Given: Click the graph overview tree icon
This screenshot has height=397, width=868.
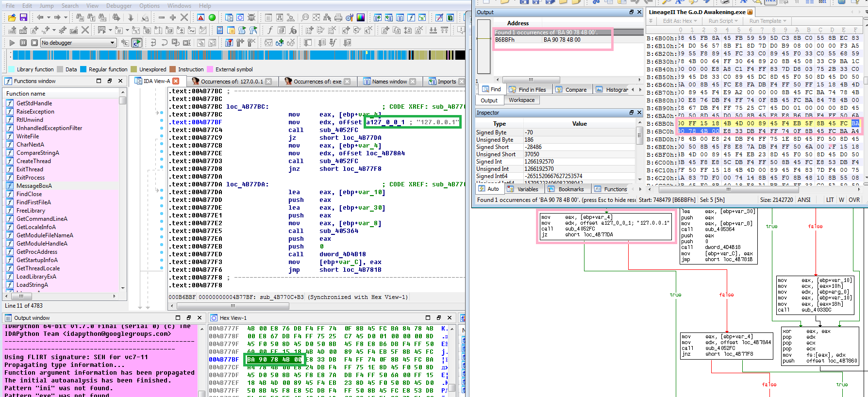Looking at the screenshot, I should point(291,17).
